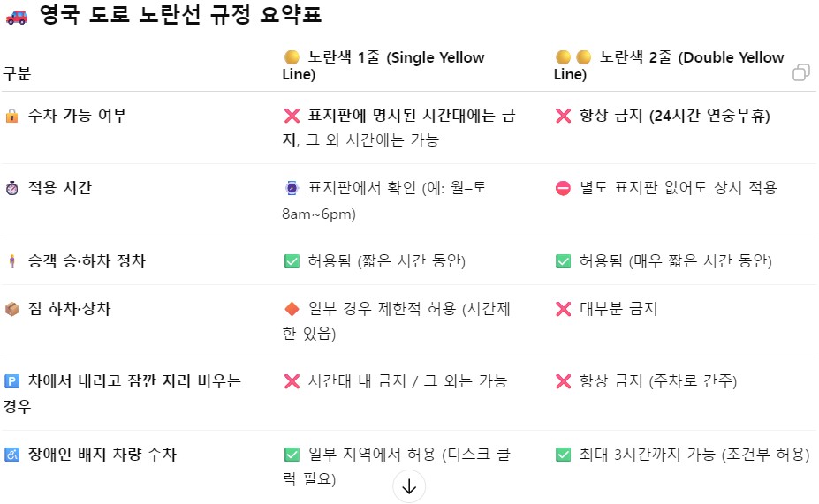Click the watch icon beside 표지판에서 확인
Image resolution: width=819 pixels, height=504 pixels.
(x=292, y=188)
